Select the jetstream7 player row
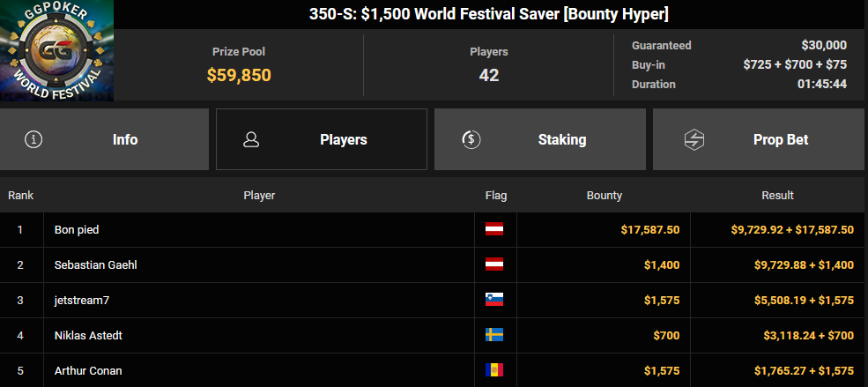Screen dimensions: 868x387 (434, 300)
